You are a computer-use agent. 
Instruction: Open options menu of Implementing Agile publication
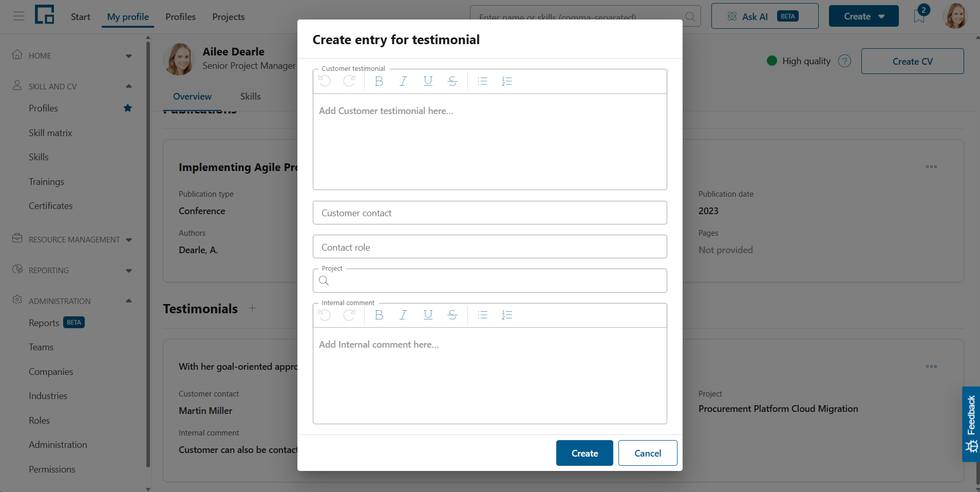(931, 167)
